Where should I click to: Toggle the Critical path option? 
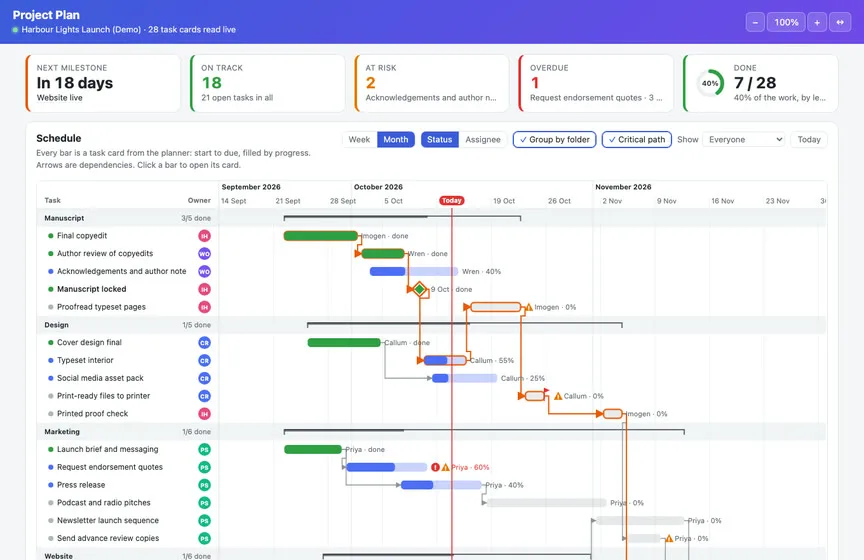637,139
